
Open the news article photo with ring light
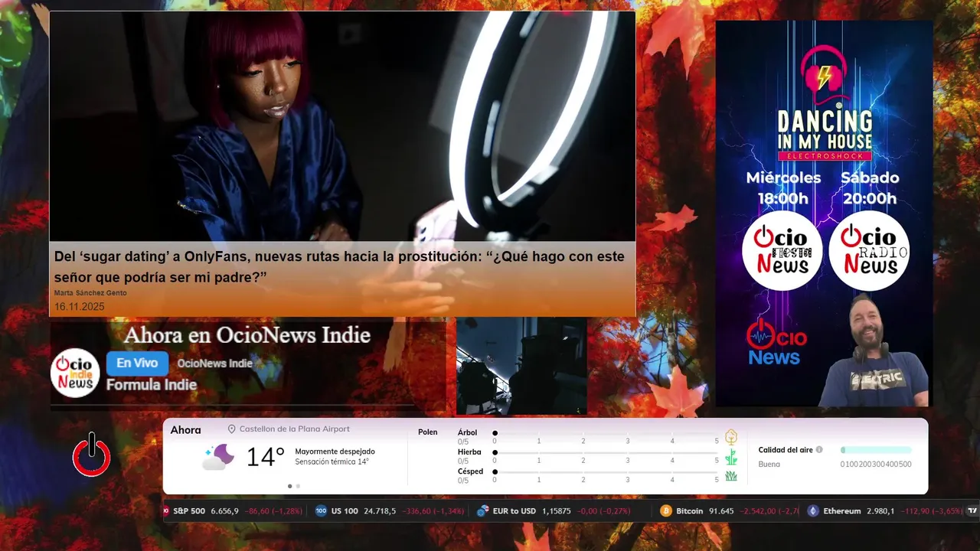342,126
